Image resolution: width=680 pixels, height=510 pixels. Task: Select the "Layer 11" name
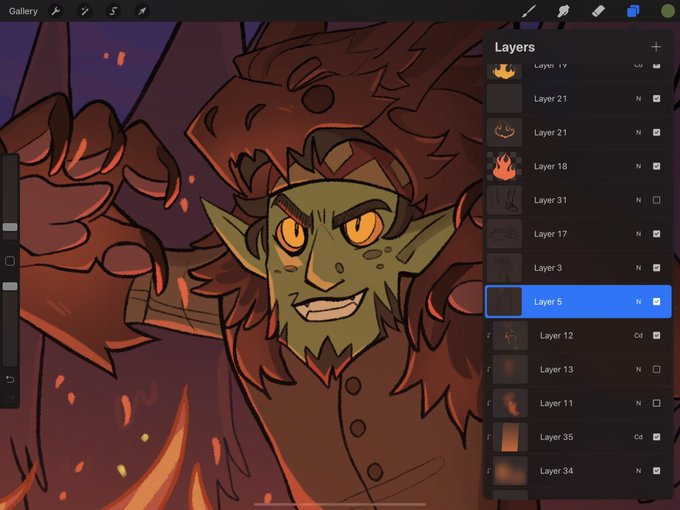pyautogui.click(x=556, y=403)
